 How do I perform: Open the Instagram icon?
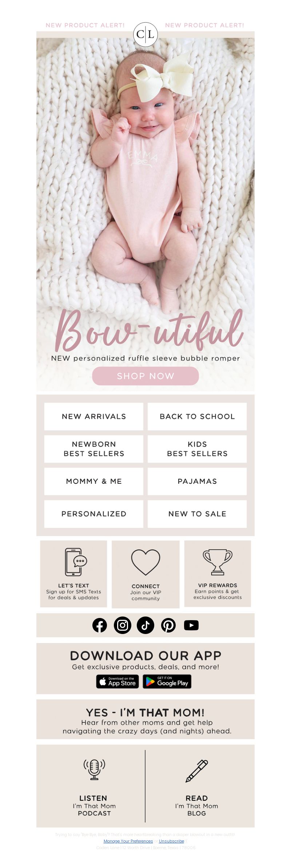point(123,625)
